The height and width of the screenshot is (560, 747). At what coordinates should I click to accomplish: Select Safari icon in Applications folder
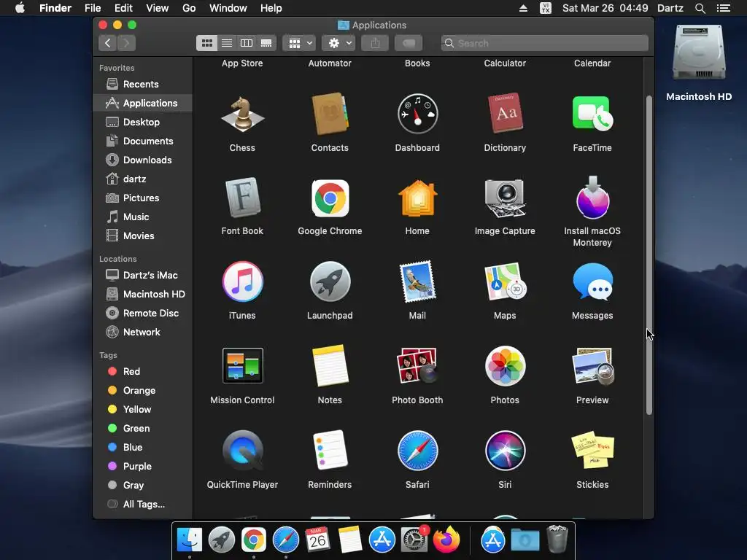click(417, 451)
